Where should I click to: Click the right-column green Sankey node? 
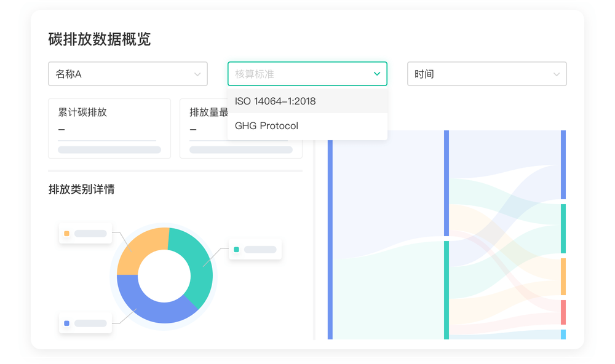click(x=563, y=229)
